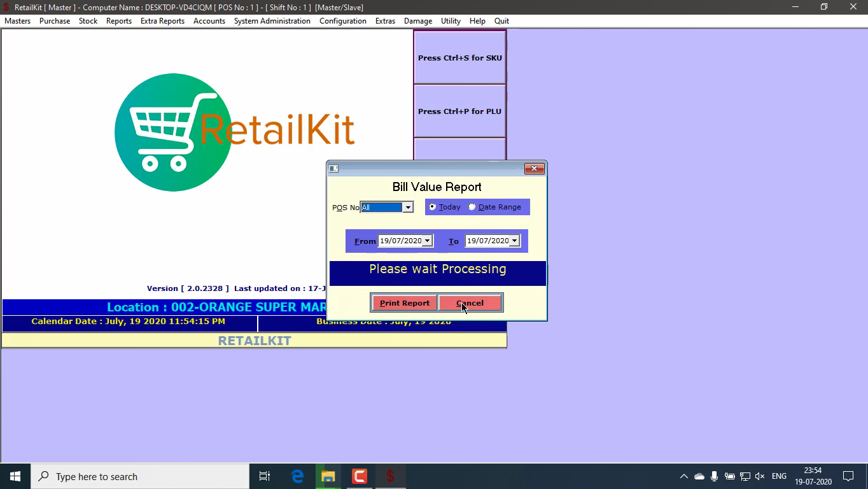Image resolution: width=868 pixels, height=489 pixels.
Task: Click the Version 2.0.2328 text
Action: [188, 288]
